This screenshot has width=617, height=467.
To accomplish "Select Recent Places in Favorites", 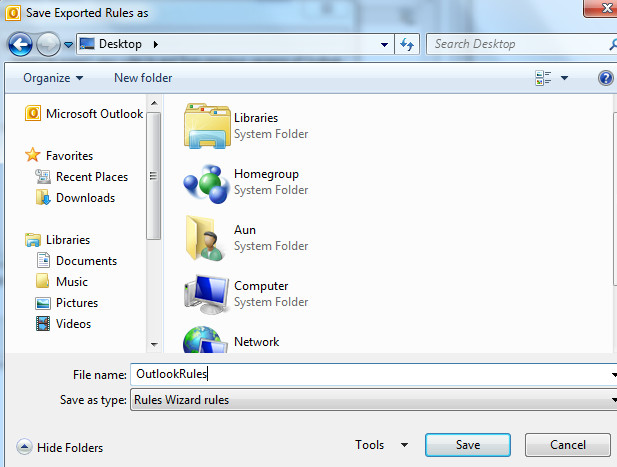I will (x=92, y=177).
